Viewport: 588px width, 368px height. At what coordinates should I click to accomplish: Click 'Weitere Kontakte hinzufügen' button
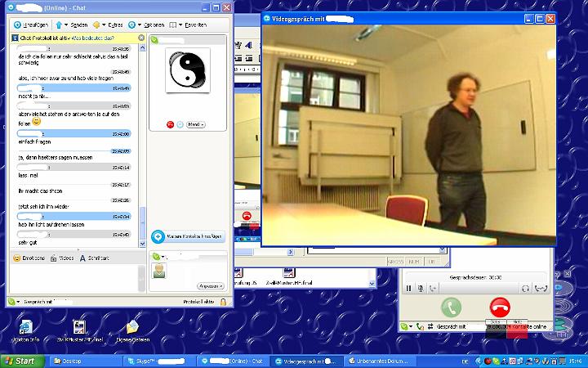click(189, 236)
